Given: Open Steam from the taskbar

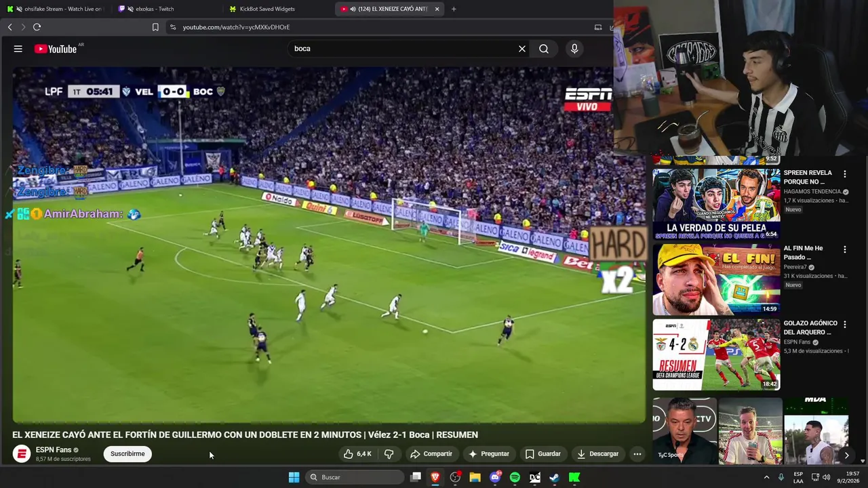Looking at the screenshot, I should pos(554,477).
